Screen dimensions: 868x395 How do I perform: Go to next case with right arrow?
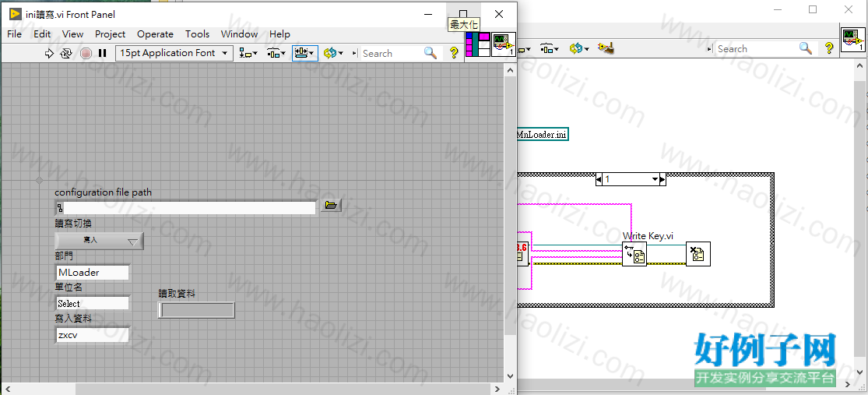coord(662,179)
